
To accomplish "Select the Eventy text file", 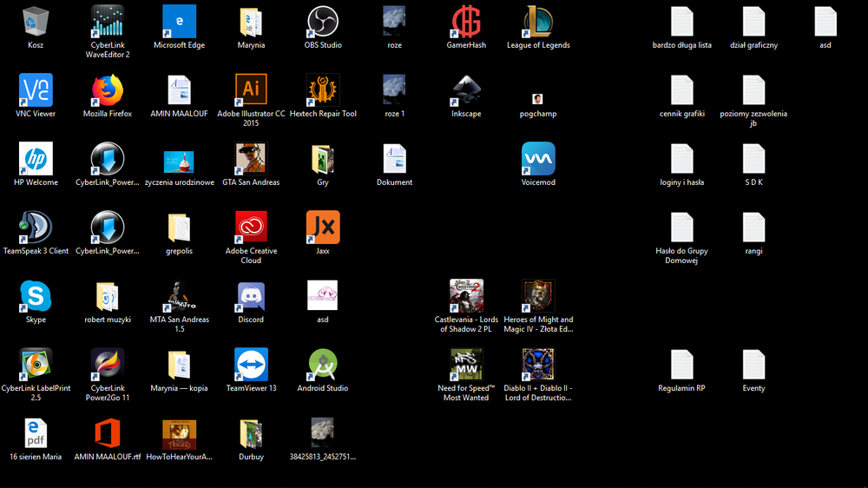I will pos(753,365).
